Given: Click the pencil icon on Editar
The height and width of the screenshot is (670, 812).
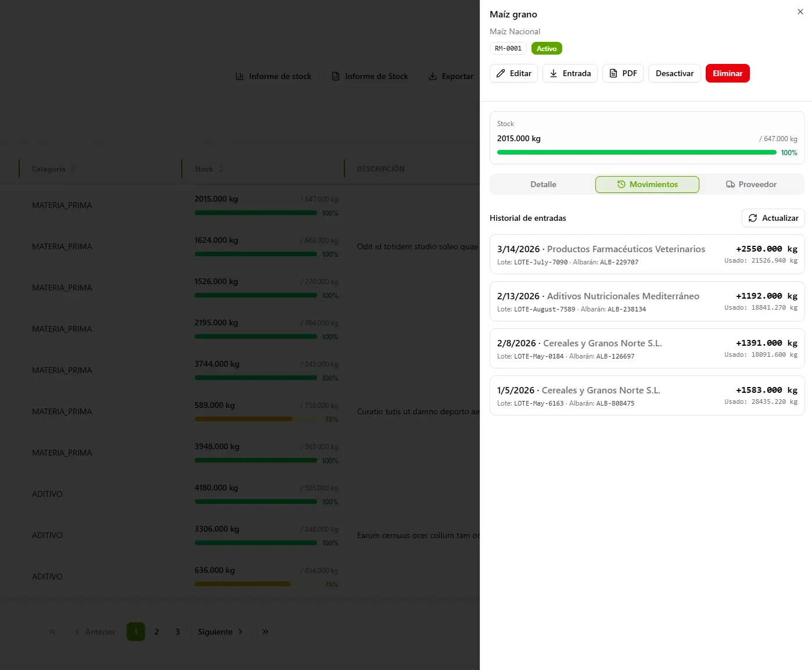Looking at the screenshot, I should (501, 73).
